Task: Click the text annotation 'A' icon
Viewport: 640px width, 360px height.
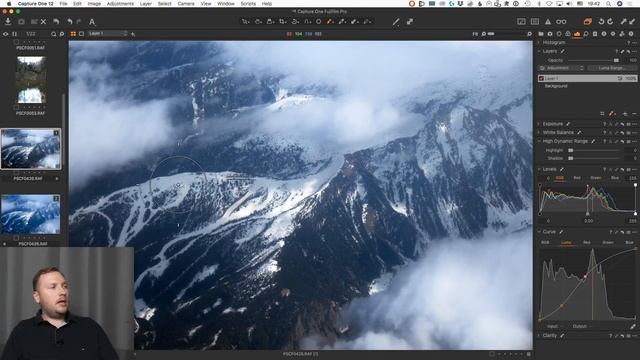Action: [92, 22]
